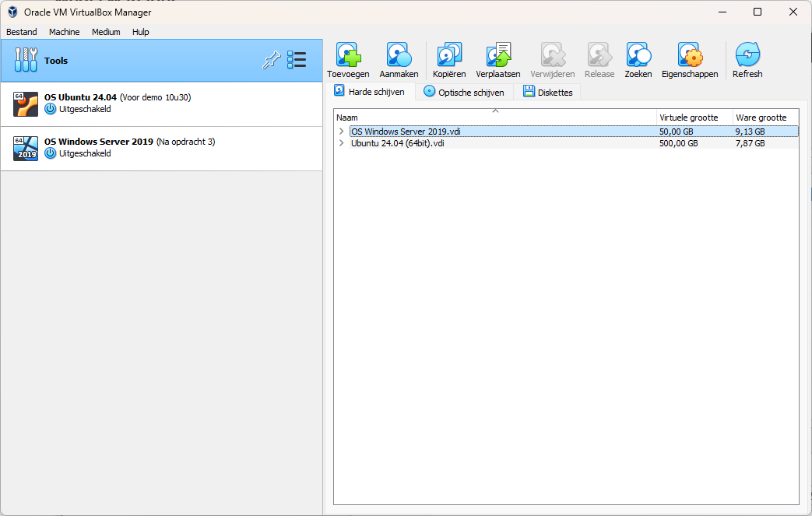Open the Medium menu
Viewport: 812px width, 516px height.
(x=106, y=32)
